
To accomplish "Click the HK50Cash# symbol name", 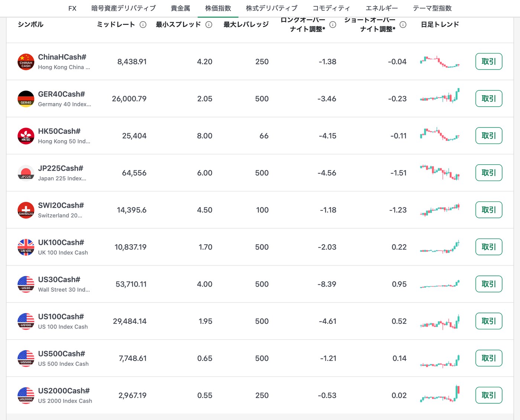I will point(59,131).
